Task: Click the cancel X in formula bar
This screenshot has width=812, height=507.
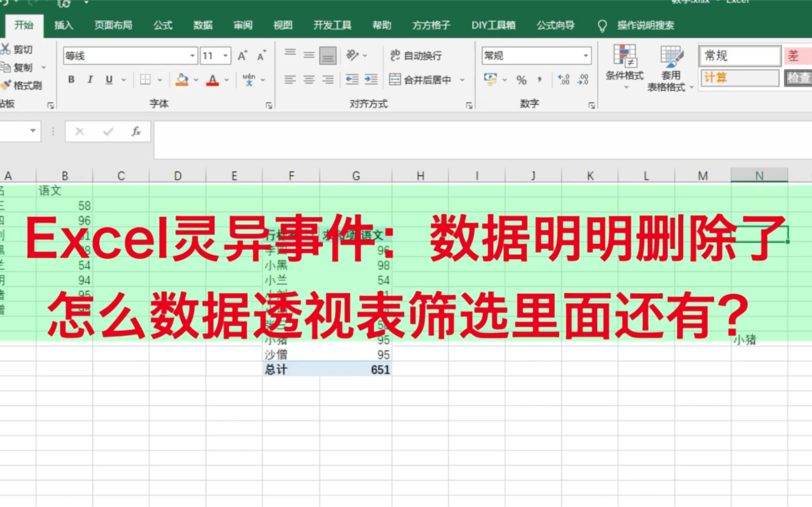Action: pyautogui.click(x=80, y=132)
